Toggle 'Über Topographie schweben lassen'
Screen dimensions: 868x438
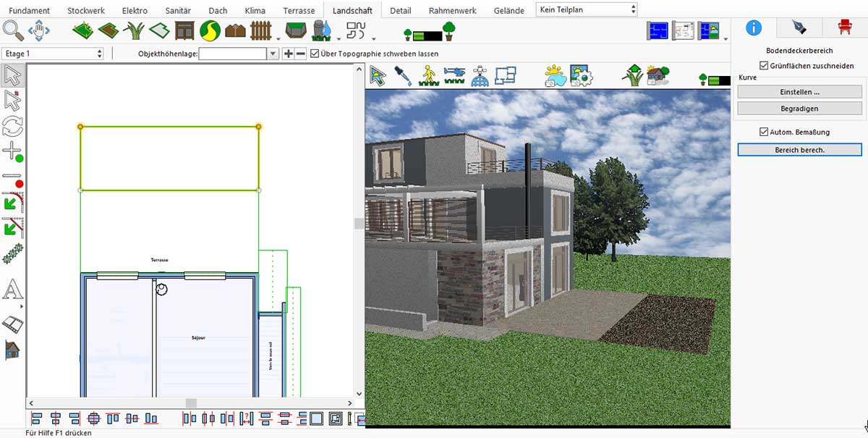tap(314, 53)
